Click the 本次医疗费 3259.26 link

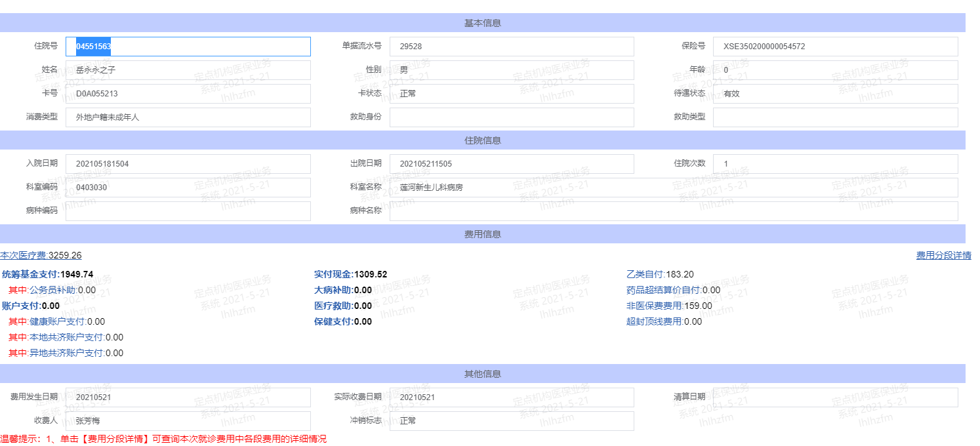pyautogui.click(x=41, y=256)
